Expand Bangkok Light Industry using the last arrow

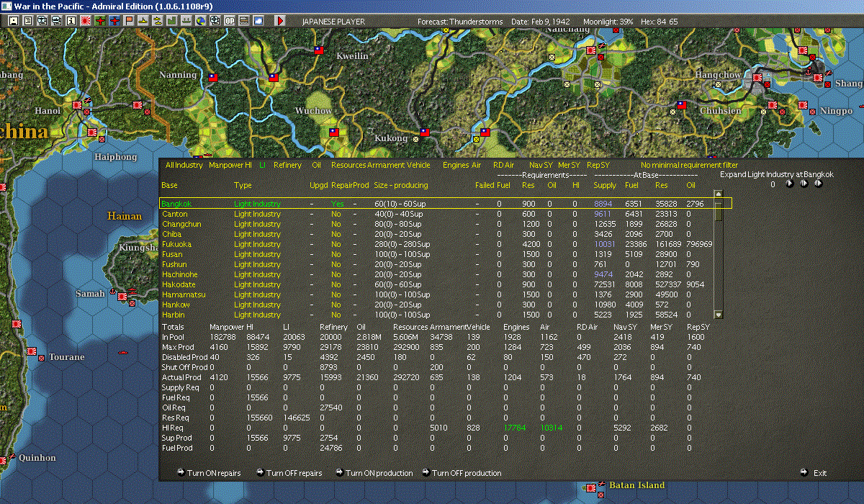818,184
